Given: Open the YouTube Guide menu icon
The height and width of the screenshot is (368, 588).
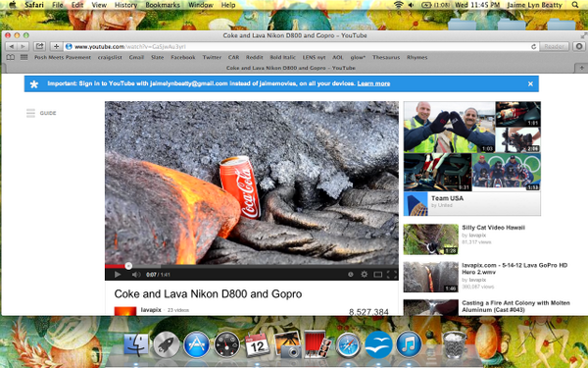Looking at the screenshot, I should [30, 113].
